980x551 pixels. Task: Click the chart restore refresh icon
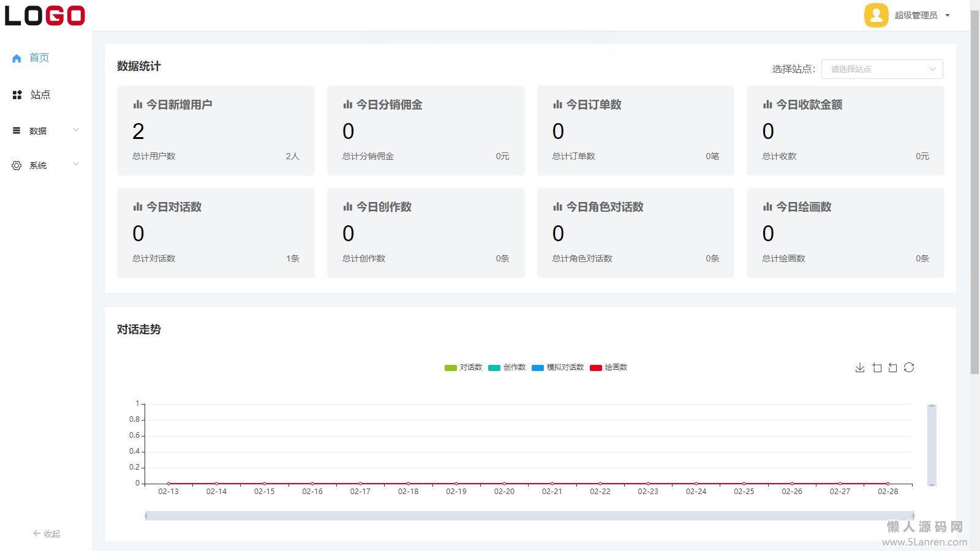909,367
